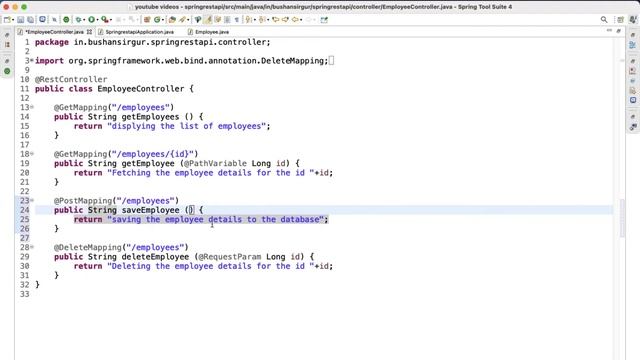Open the External Tools dropdown arrow
The width and height of the screenshot is (640, 360).
[x=111, y=20]
